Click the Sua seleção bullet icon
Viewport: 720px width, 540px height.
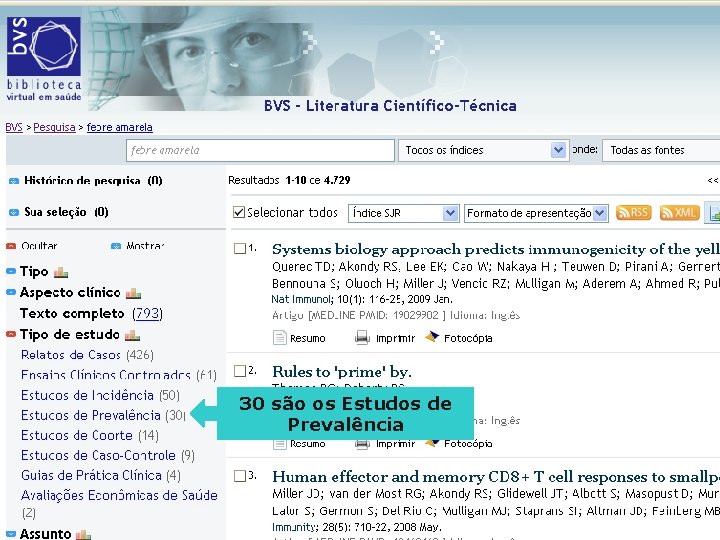click(14, 212)
